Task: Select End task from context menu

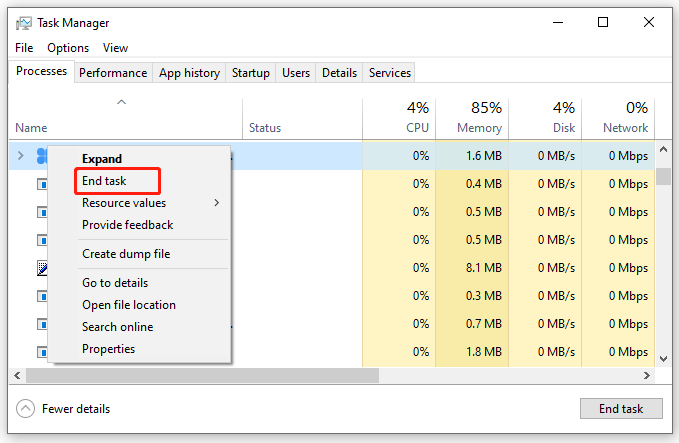Action: [104, 181]
